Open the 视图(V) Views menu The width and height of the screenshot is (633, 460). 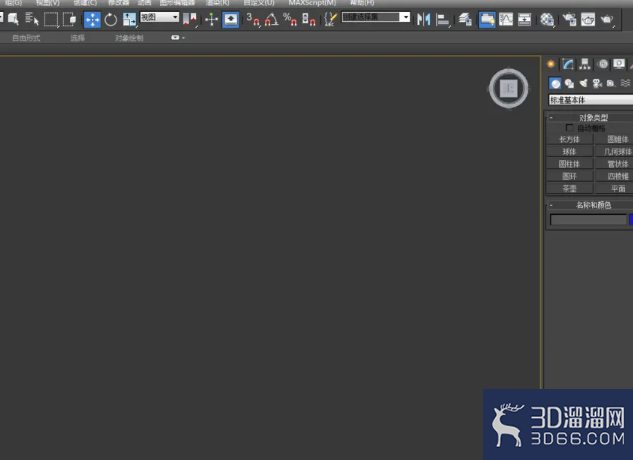[x=48, y=3]
